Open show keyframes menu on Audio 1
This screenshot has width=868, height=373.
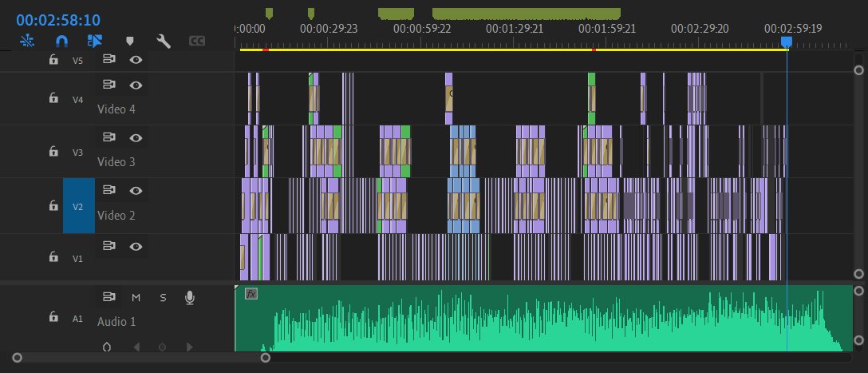(107, 347)
